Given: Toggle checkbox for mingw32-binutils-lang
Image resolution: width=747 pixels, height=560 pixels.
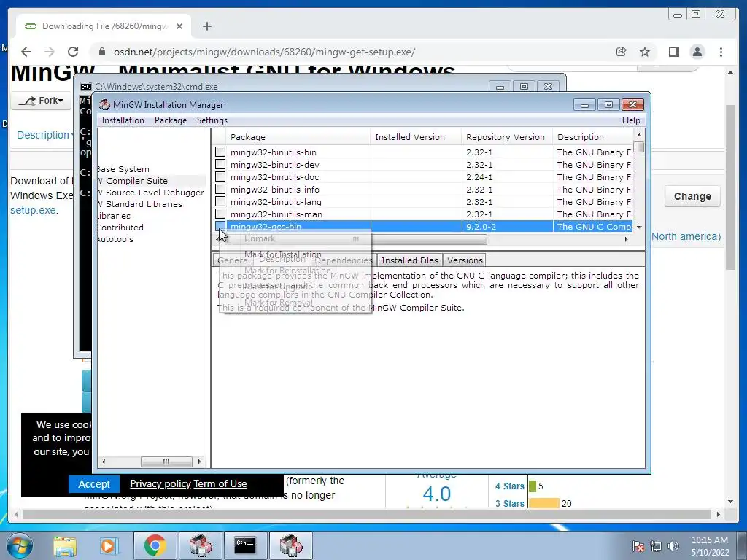Looking at the screenshot, I should [x=220, y=201].
